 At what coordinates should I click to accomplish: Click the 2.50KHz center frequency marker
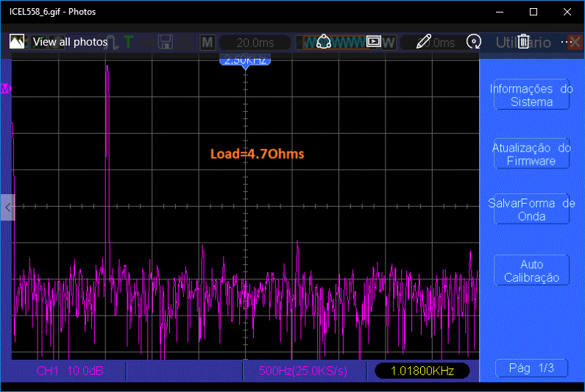(245, 60)
